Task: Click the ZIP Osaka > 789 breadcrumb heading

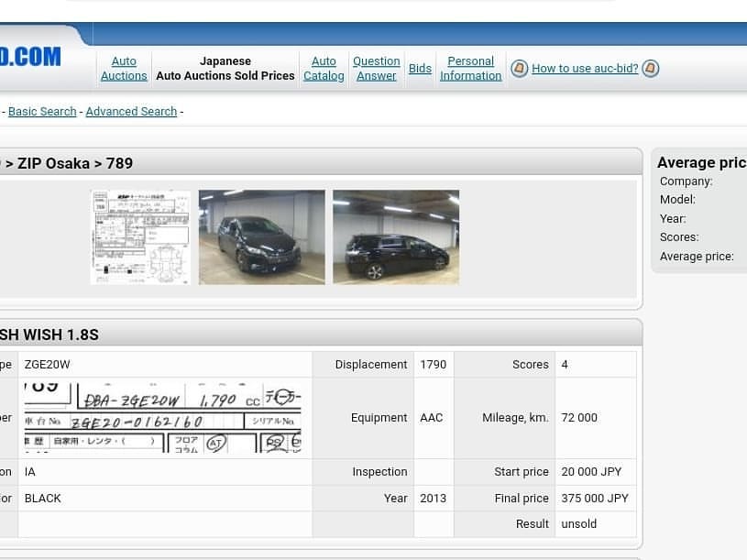Action: [x=67, y=163]
